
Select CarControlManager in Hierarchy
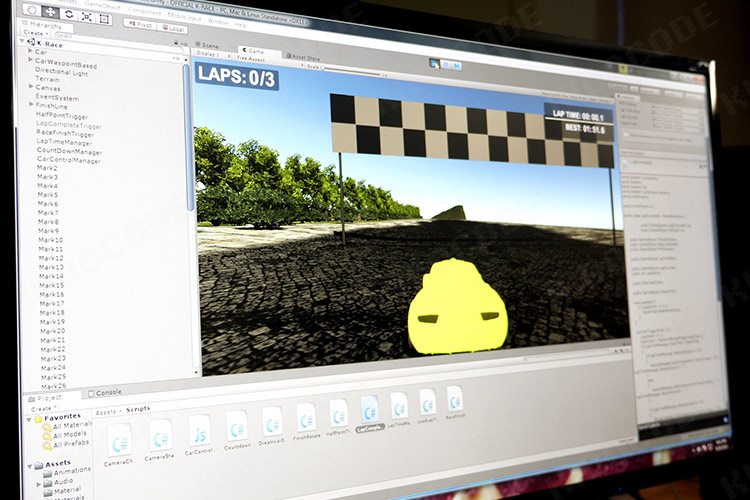point(69,160)
